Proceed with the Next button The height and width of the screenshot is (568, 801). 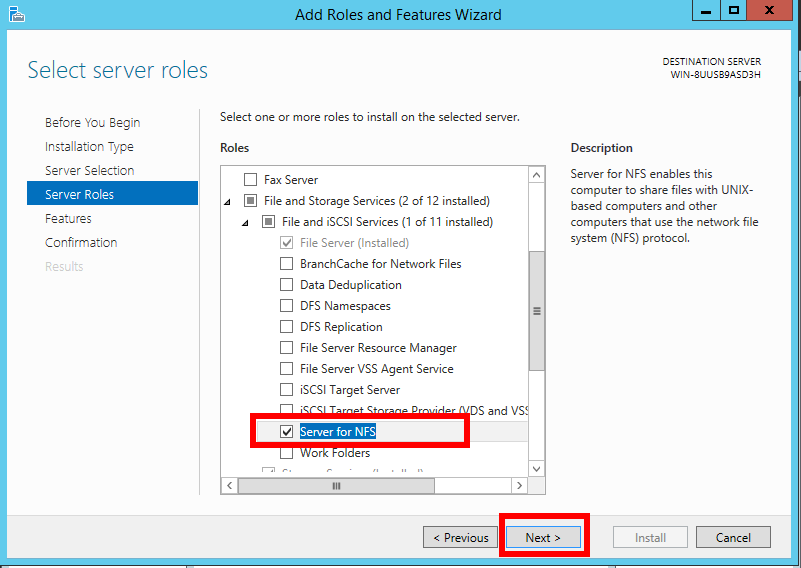point(543,537)
